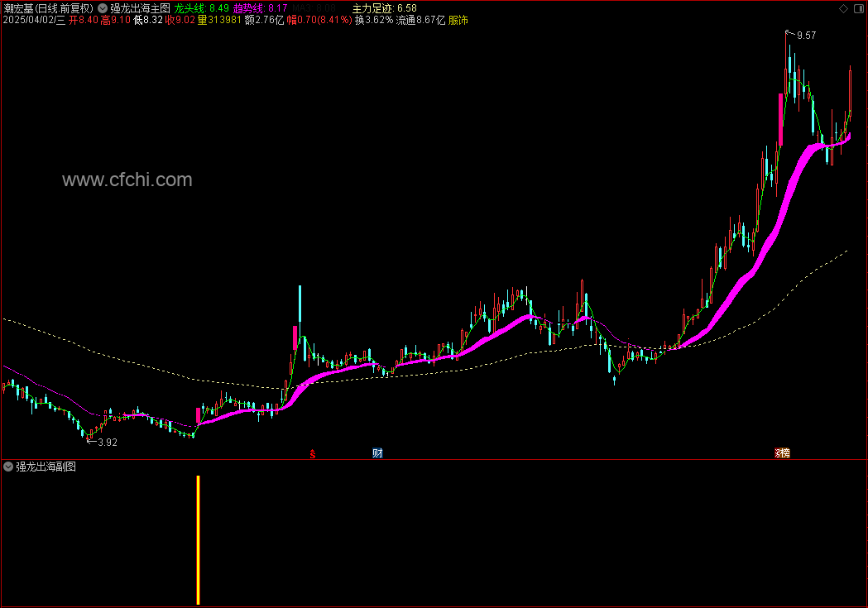Click the 开8.40 open price
The width and height of the screenshot is (868, 608).
click(83, 20)
